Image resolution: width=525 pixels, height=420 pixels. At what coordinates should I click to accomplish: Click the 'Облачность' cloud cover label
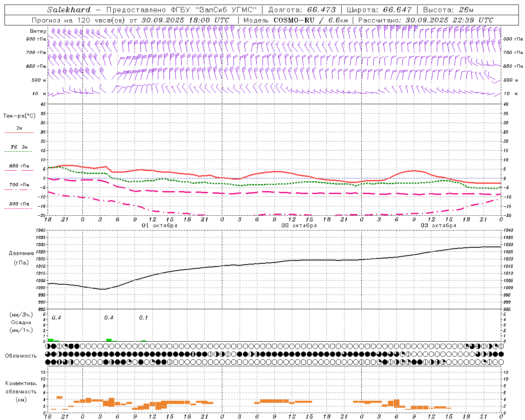click(x=21, y=356)
